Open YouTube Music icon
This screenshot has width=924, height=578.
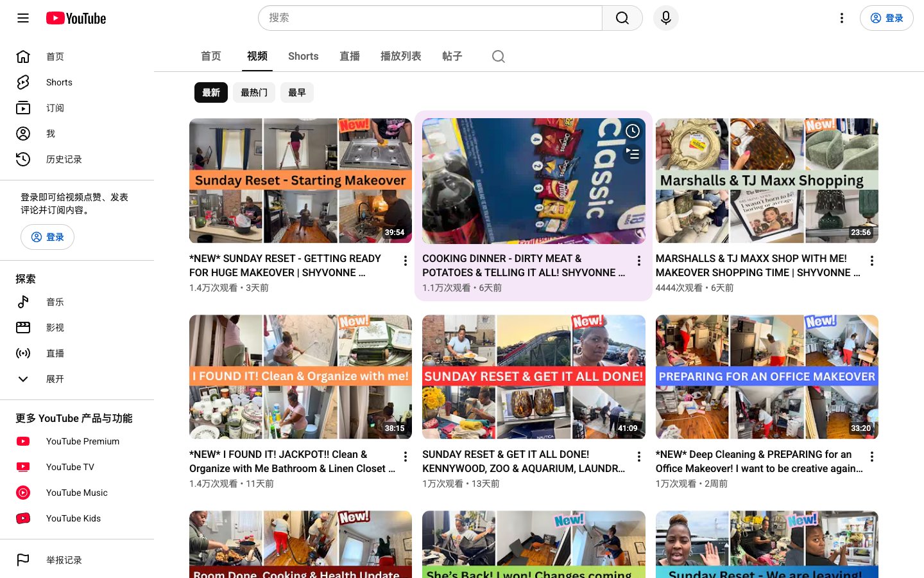coord(23,493)
